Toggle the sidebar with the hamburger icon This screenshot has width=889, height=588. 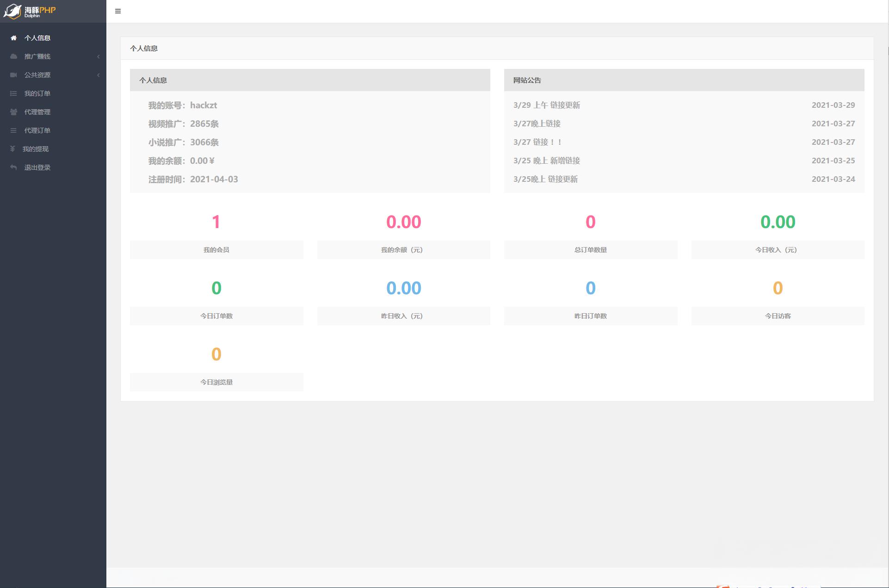click(118, 11)
